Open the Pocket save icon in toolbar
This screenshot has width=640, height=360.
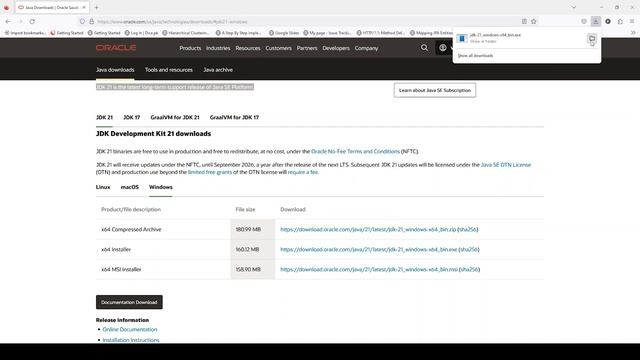coord(584,22)
